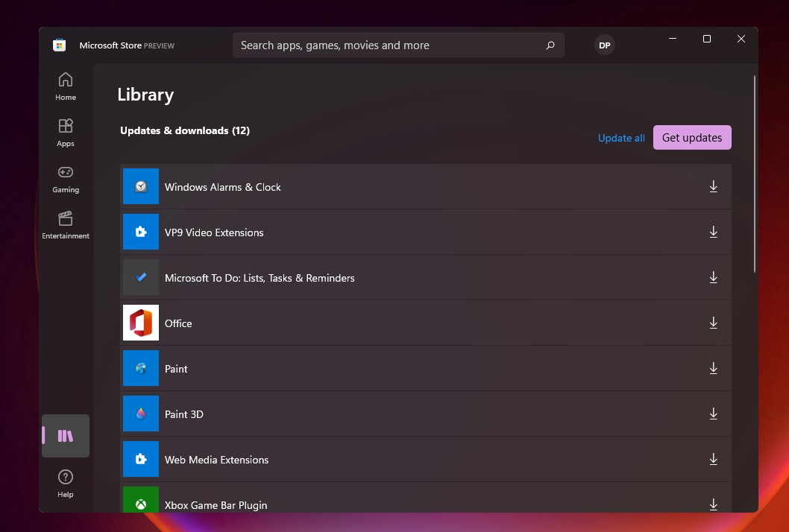Screen dimensions: 789x532
Task: Open the Entertainment section
Action: point(66,225)
